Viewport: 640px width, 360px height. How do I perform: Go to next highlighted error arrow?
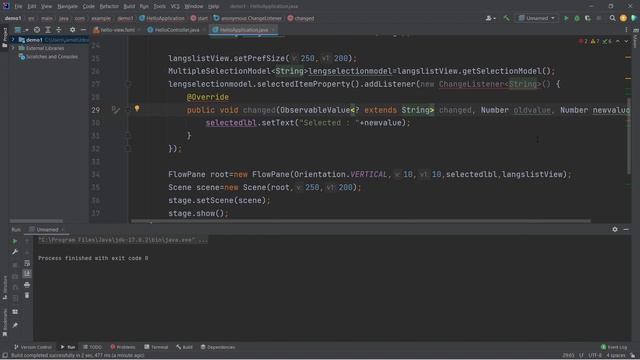pyautogui.click(x=626, y=41)
